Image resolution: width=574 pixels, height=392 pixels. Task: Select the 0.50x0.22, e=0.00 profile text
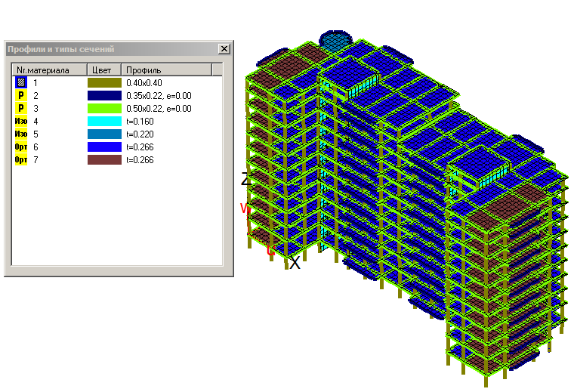point(159,109)
